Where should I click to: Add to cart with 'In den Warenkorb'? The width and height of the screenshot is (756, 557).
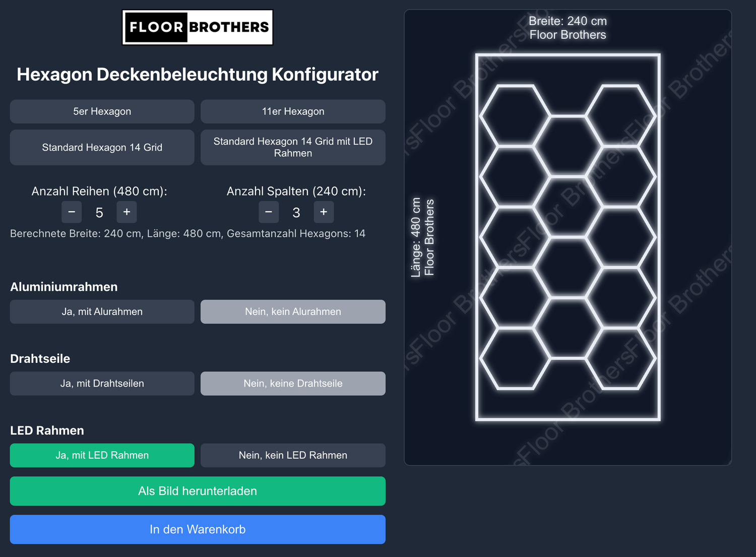coord(198,529)
